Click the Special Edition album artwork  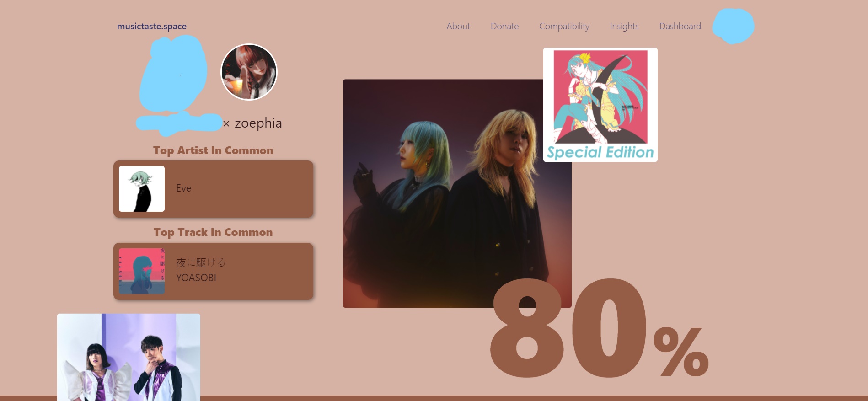pyautogui.click(x=600, y=105)
